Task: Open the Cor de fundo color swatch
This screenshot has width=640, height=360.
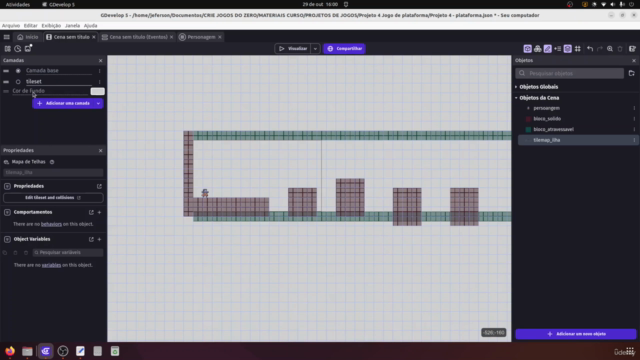Action: point(97,91)
